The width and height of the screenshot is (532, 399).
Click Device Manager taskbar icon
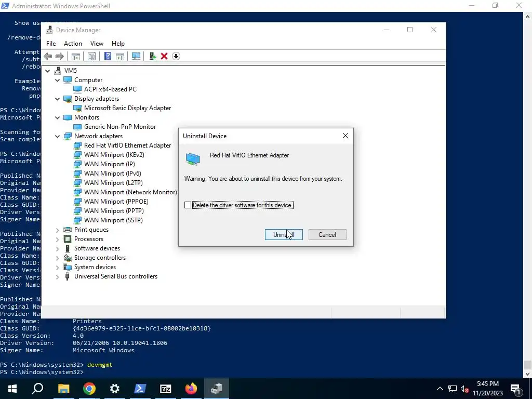[x=217, y=389]
